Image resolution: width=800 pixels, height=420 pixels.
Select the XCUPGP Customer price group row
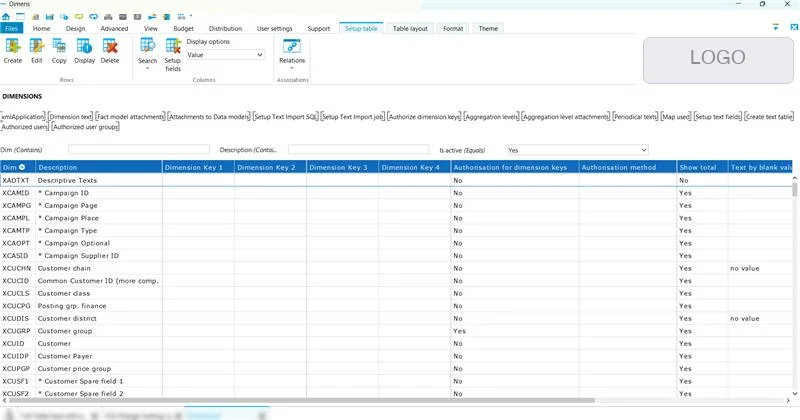pos(396,368)
